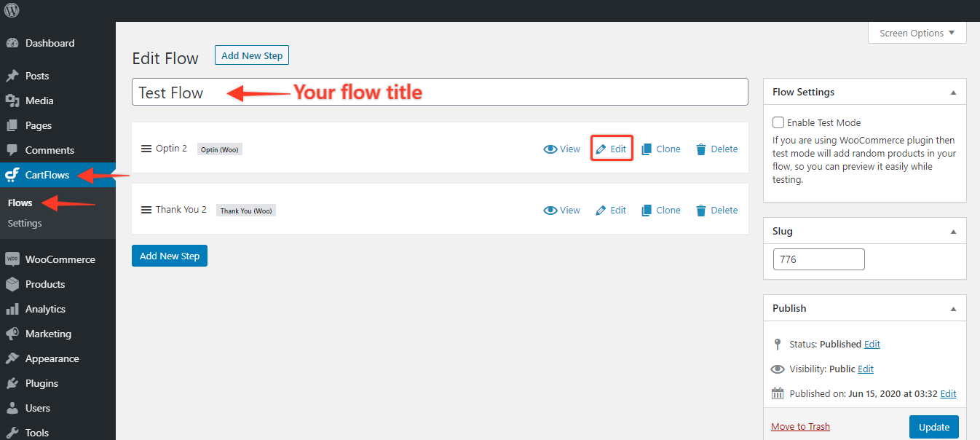Click the trash Delete icon for Optin 2
The height and width of the screenshot is (440, 980).
click(x=701, y=149)
